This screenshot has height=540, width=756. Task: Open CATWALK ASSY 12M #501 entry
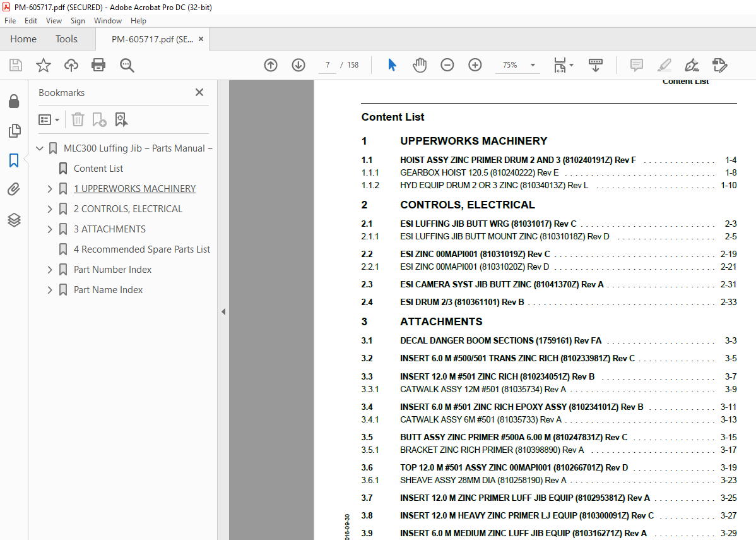(483, 389)
